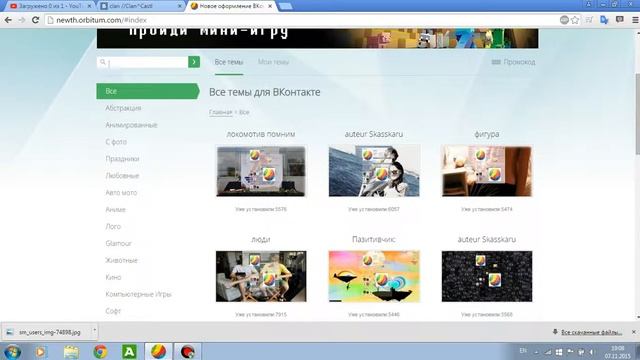This screenshot has width=640, height=360.
Task: Select the С фото category
Action: coord(116,142)
